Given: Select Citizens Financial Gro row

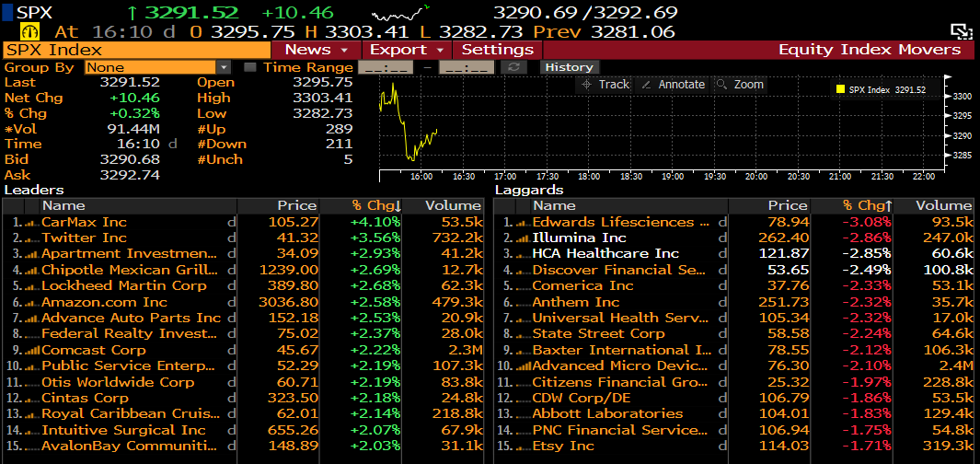Looking at the screenshot, I should click(734, 382).
